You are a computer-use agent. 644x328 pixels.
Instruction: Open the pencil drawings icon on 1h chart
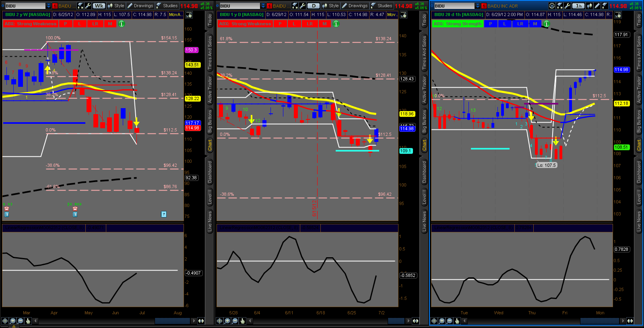tap(597, 6)
